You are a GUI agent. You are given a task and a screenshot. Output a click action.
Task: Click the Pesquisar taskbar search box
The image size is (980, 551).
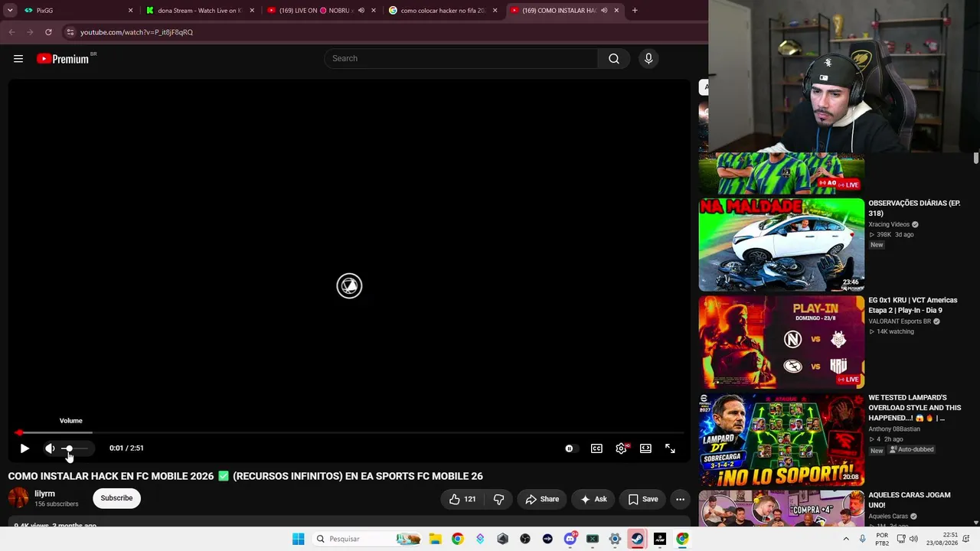pos(368,539)
